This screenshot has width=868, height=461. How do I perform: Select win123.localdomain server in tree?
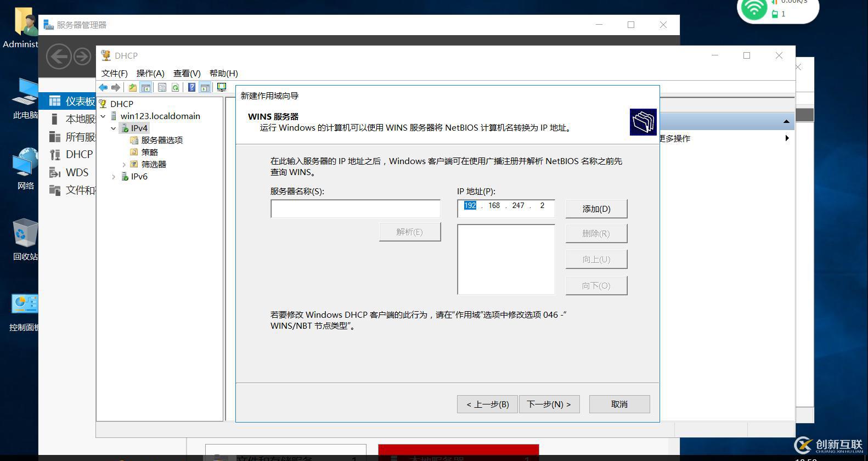coord(160,116)
